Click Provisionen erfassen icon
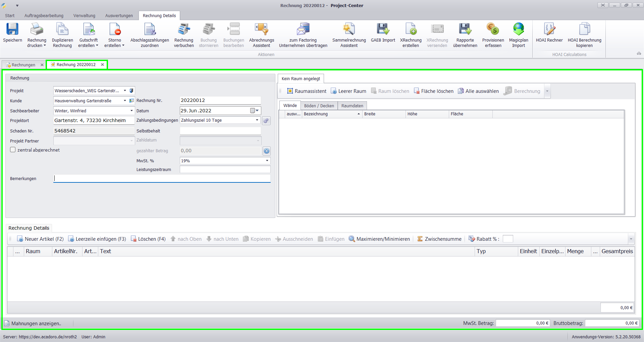This screenshot has width=644, height=342. click(x=493, y=30)
